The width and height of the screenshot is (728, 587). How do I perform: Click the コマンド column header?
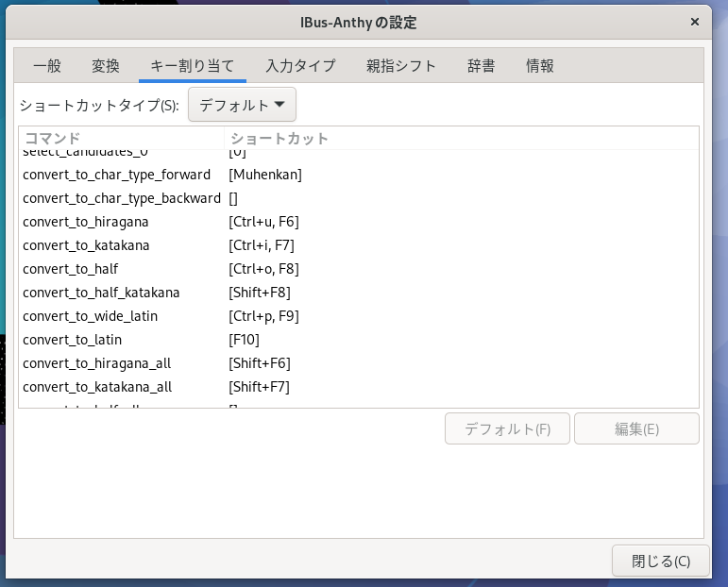[122, 139]
